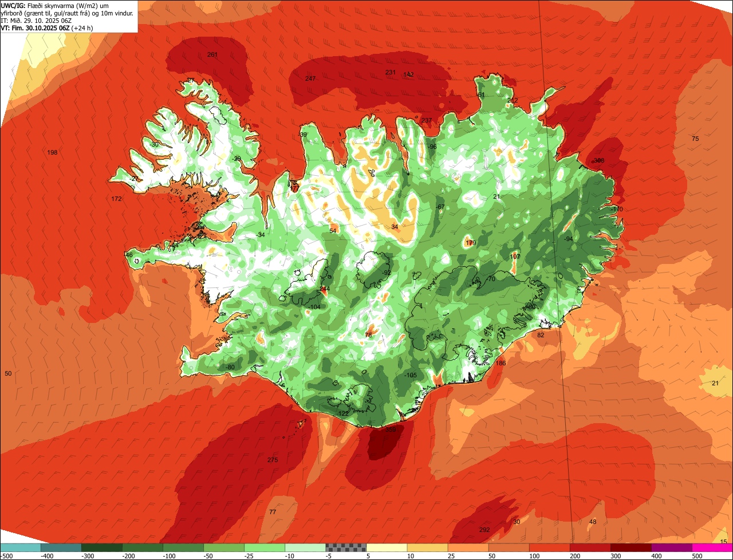Click the legend label 500

click(696, 556)
